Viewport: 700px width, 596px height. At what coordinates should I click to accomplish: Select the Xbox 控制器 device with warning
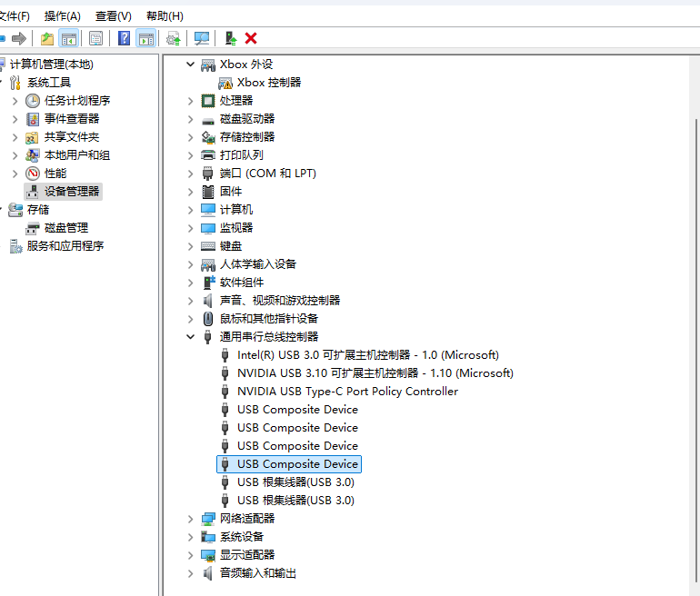(x=269, y=83)
